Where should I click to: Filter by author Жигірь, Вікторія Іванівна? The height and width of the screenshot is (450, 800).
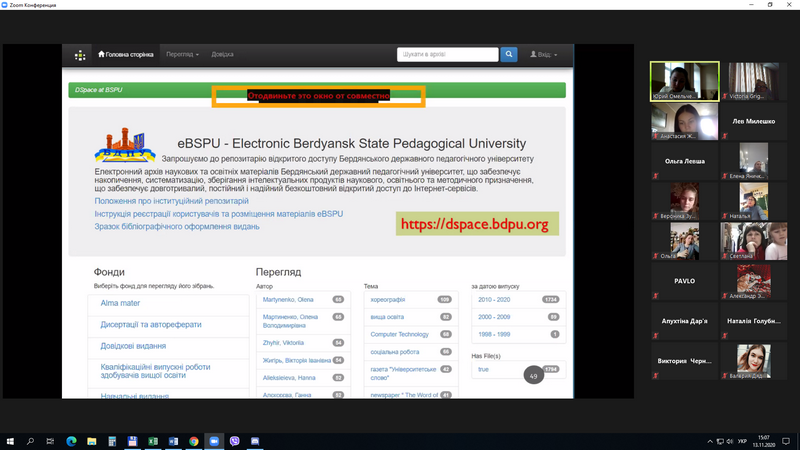pyautogui.click(x=296, y=360)
